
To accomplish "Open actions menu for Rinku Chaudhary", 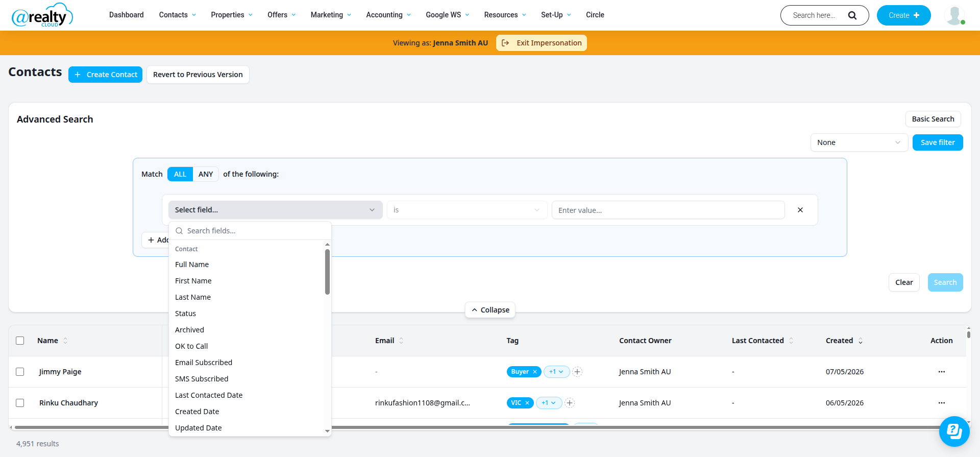I will 941,403.
